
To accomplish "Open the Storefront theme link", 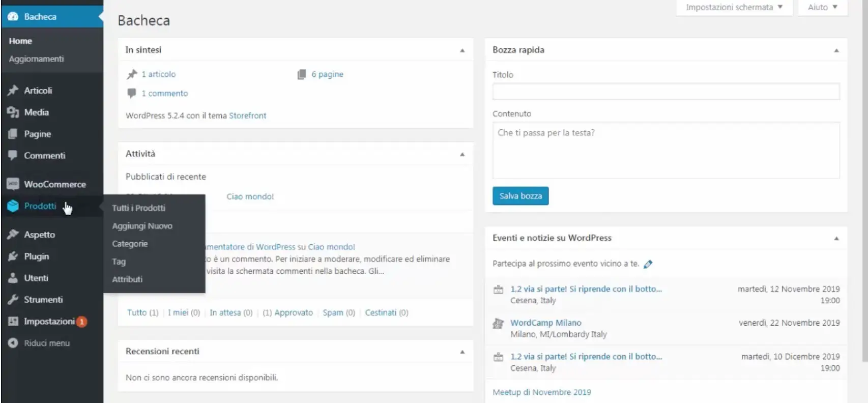I will tap(247, 116).
